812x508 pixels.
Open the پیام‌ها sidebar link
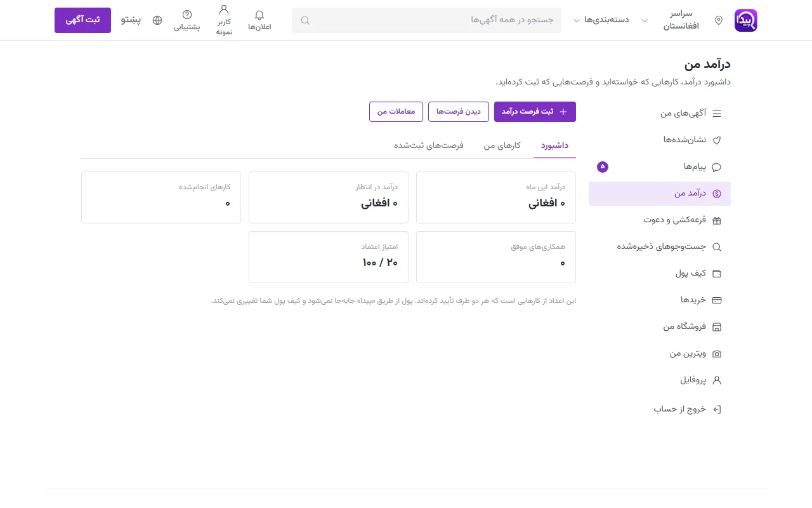660,167
